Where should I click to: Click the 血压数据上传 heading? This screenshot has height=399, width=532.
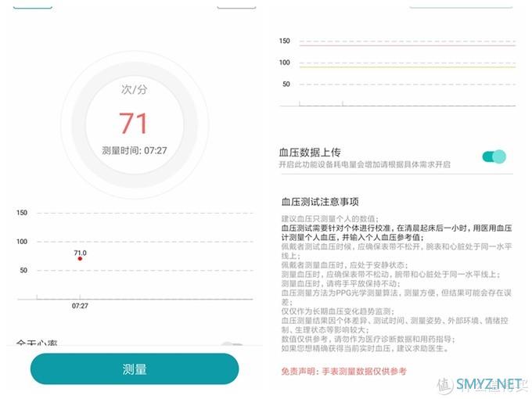[310, 153]
